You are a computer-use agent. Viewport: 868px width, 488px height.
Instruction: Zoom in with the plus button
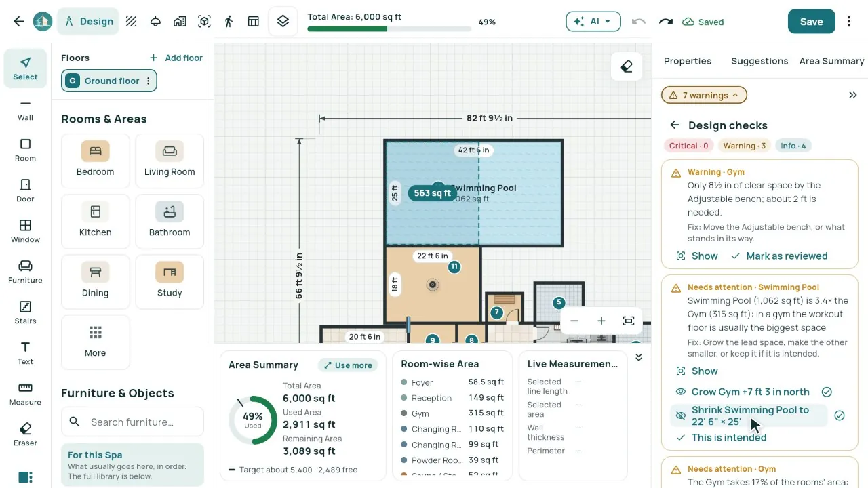601,321
